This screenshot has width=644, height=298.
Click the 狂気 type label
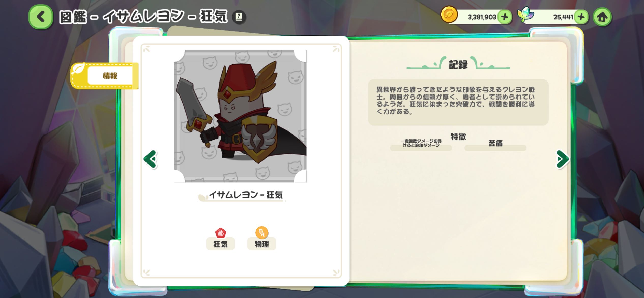pos(220,244)
